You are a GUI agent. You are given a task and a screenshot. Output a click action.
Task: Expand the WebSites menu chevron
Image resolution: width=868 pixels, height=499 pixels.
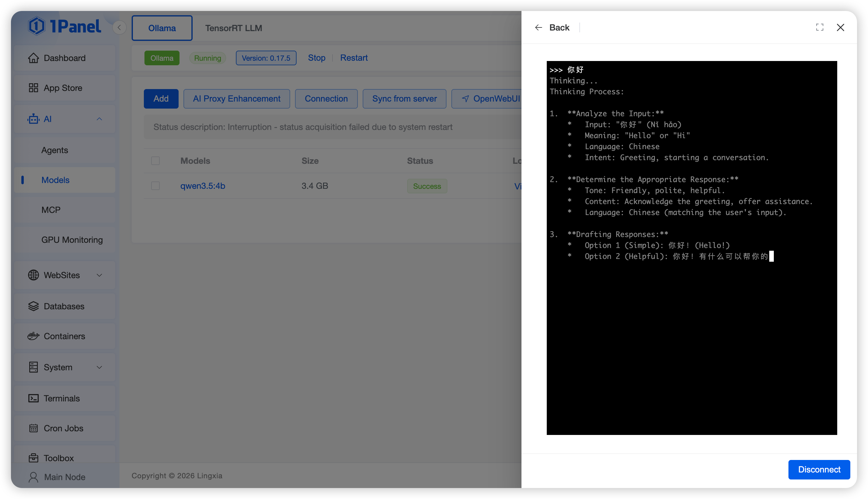click(x=99, y=275)
